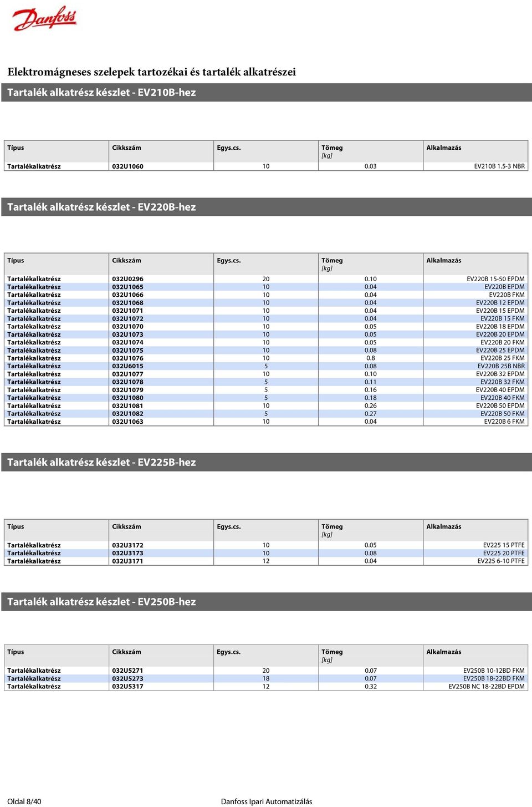Image resolution: width=532 pixels, height=807 pixels.
Task: Select part number 032U1071
Action: [127, 311]
